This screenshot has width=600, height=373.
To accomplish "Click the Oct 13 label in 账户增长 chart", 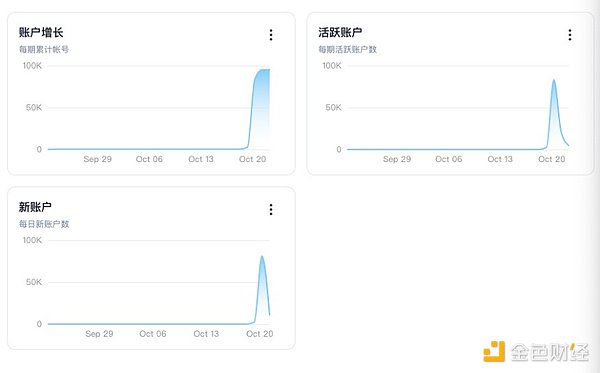I will tap(201, 159).
